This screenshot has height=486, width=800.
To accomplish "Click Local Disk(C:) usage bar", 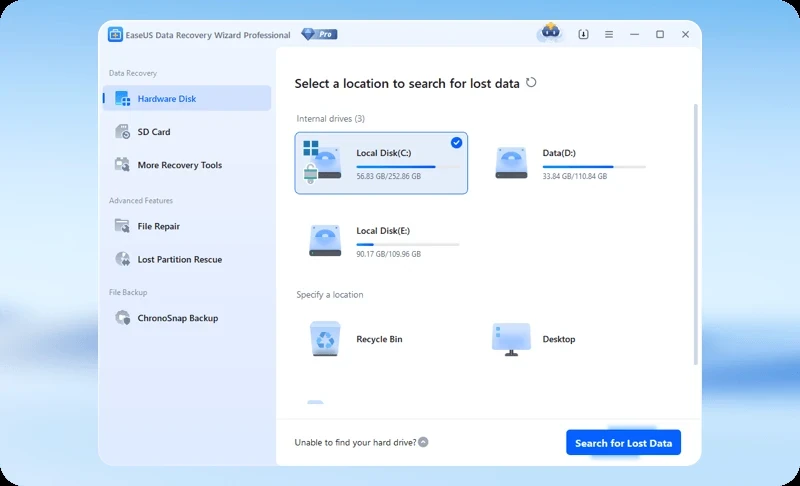I will [x=408, y=167].
